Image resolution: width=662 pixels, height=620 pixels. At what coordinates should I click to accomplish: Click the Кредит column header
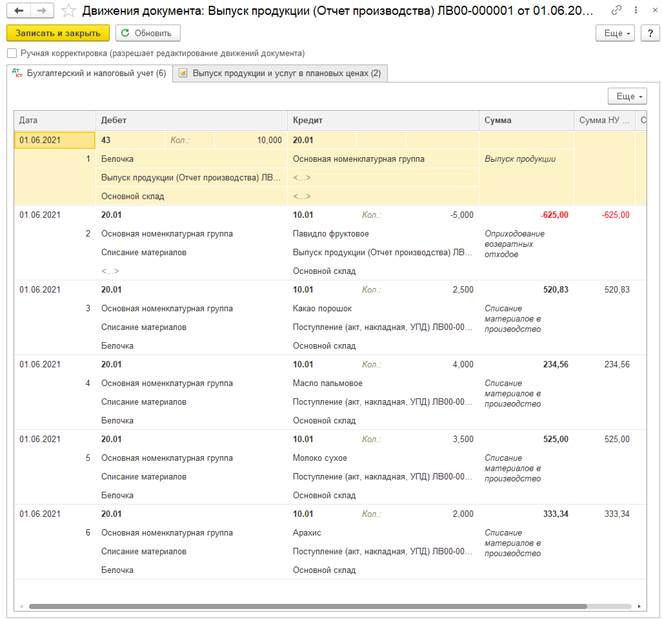(383, 121)
